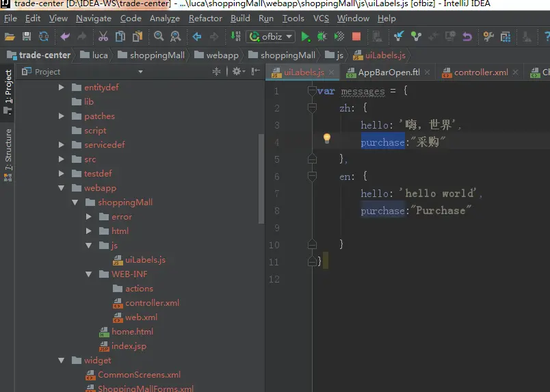
Task: Click the Open file toolbar icon
Action: coord(10,36)
